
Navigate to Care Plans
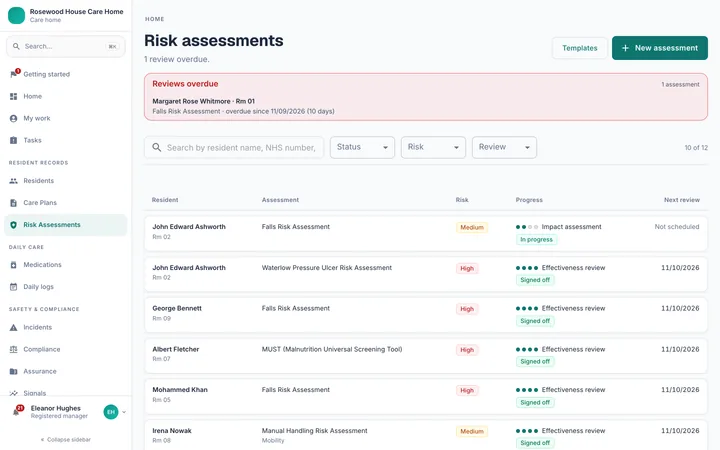pos(66,203)
